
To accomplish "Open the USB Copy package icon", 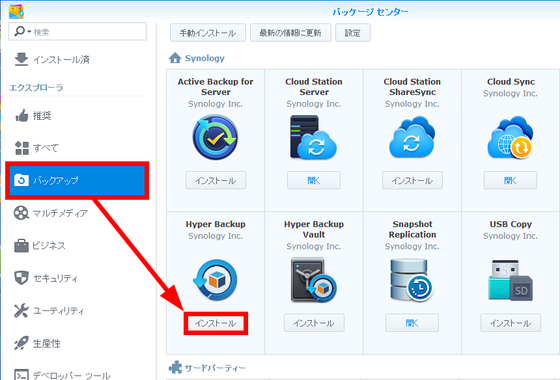I will [510, 280].
